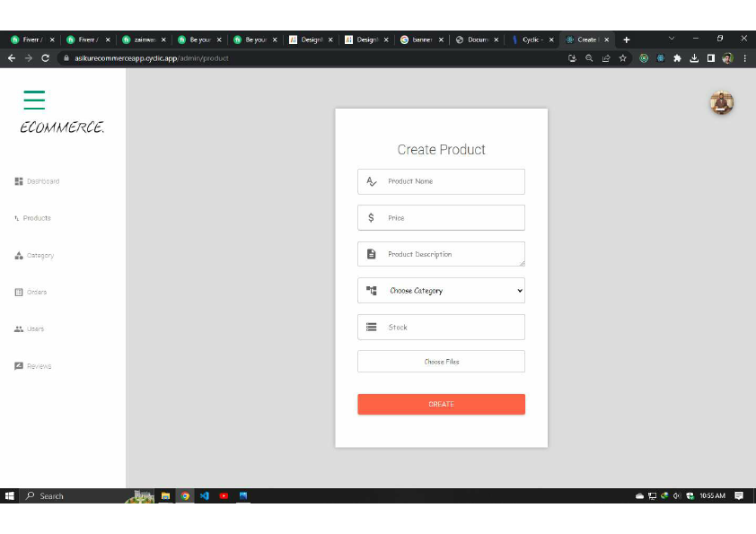This screenshot has width=756, height=534.
Task: Click the Reviews comment icon
Action: (19, 366)
